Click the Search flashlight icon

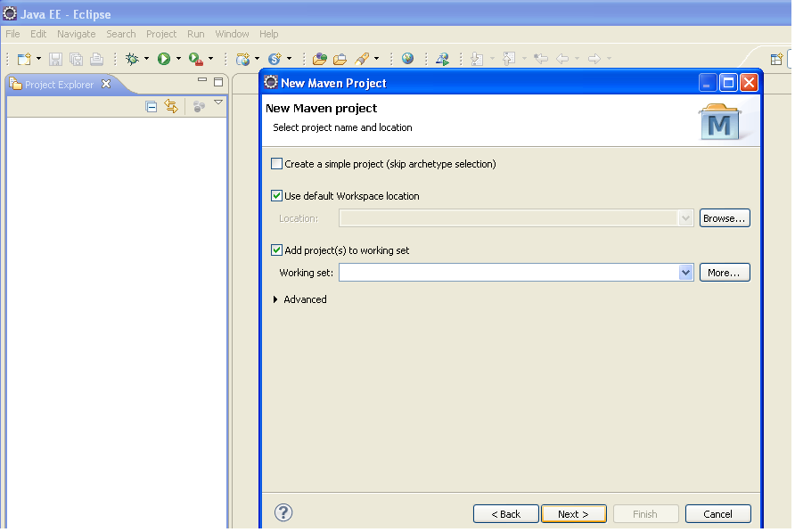(x=362, y=59)
